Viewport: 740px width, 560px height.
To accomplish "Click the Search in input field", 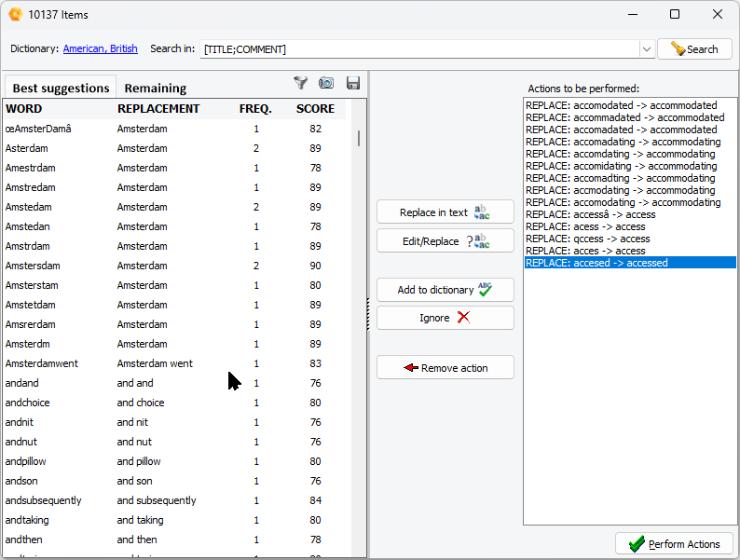I will pos(420,49).
